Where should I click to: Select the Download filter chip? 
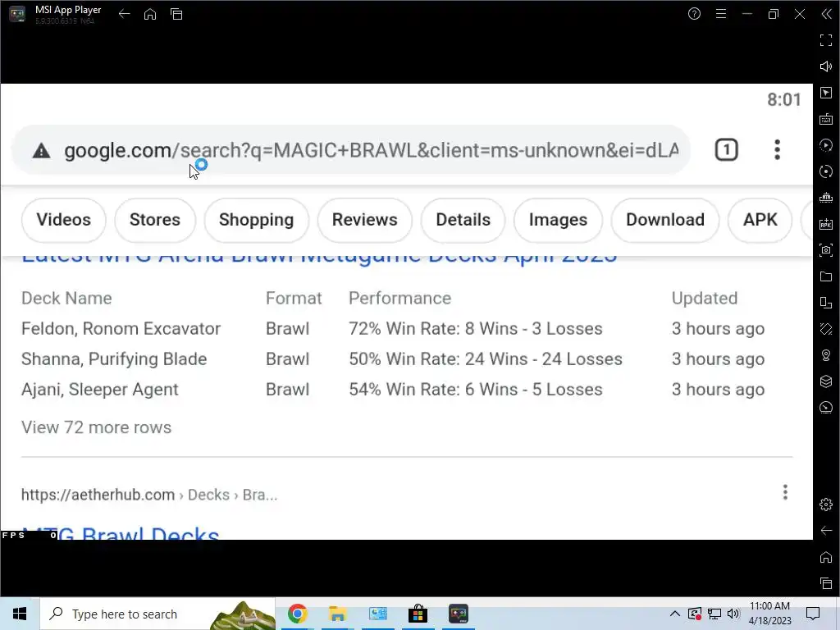click(665, 220)
